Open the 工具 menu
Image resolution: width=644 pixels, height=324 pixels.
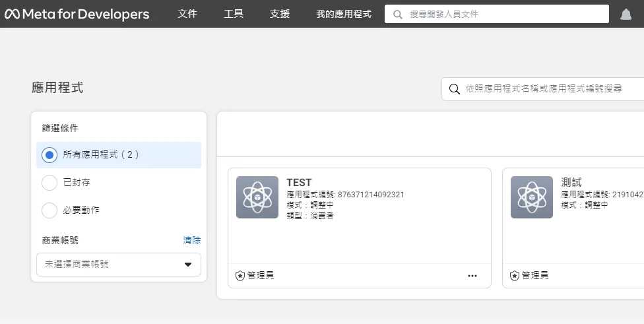(234, 14)
